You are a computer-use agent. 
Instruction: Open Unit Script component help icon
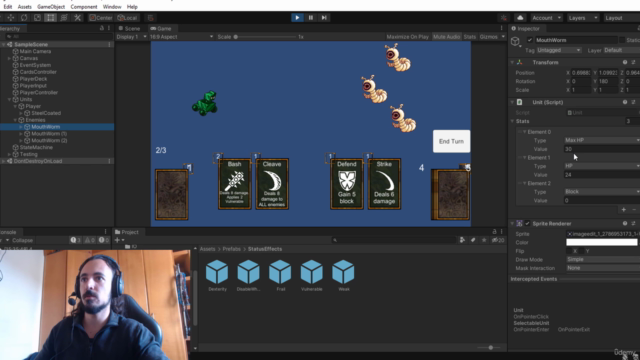[625, 102]
